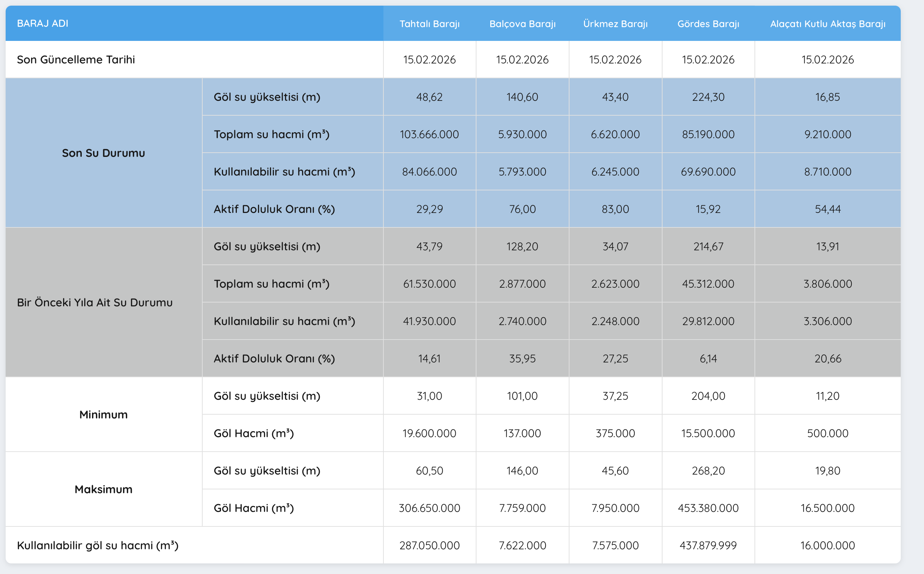This screenshot has width=924, height=574.
Task: Click the Gördes Barajı column header
Action: [708, 24]
